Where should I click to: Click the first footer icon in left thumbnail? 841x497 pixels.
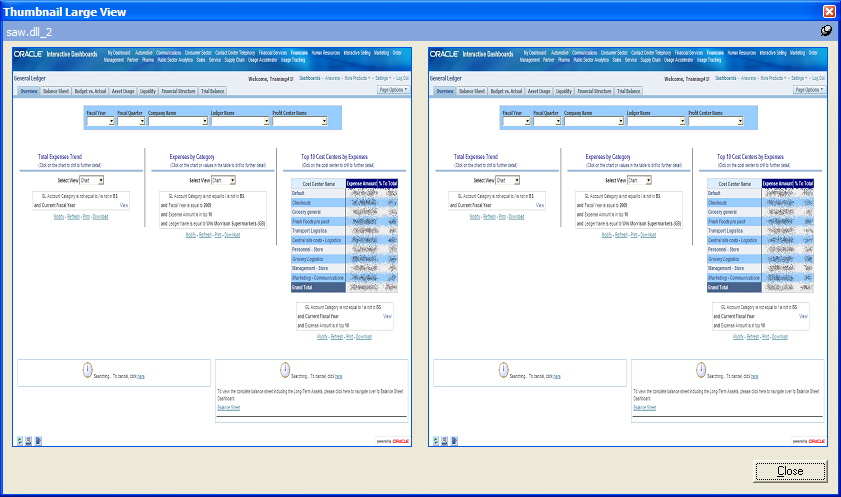pyautogui.click(x=18, y=440)
